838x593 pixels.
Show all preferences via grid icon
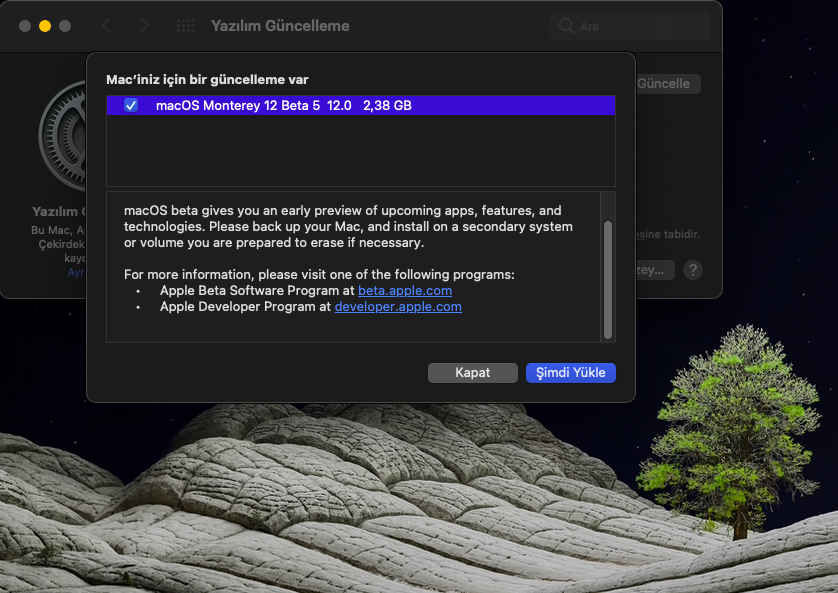185,26
